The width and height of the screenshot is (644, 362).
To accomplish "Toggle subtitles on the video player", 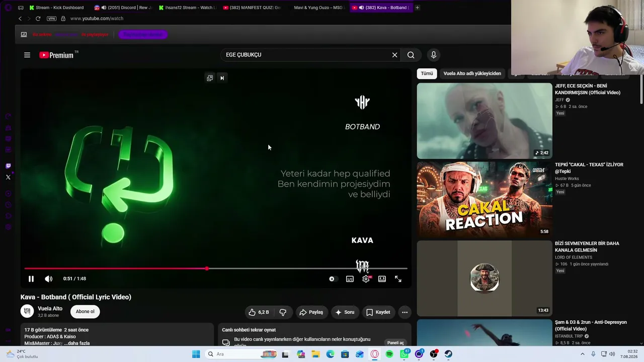I will click(350, 279).
